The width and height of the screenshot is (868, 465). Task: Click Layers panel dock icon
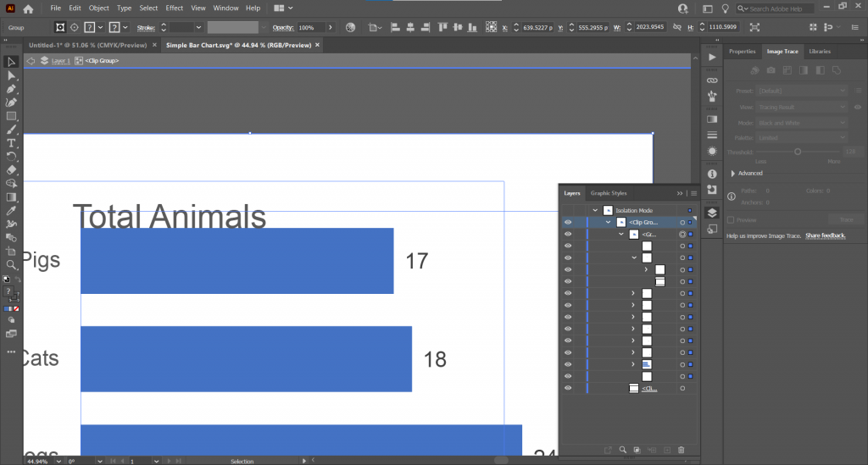point(712,213)
